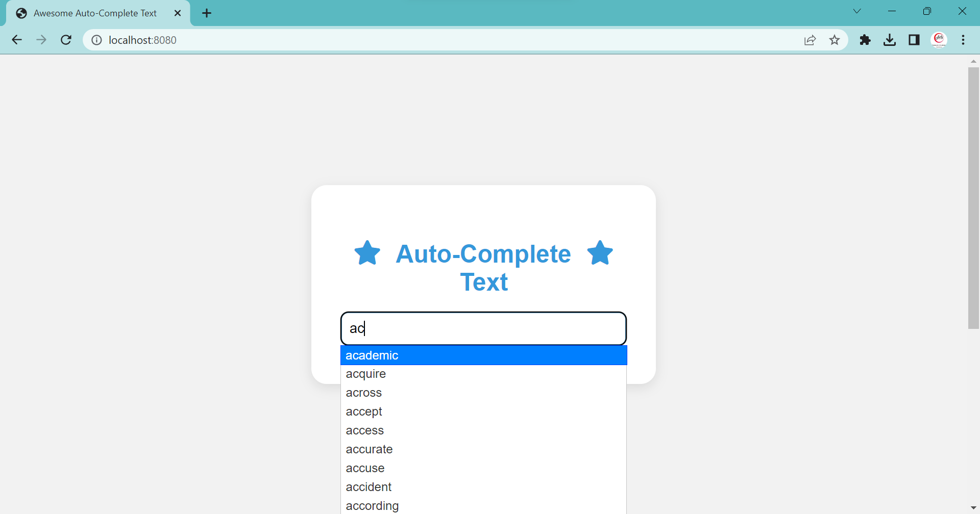Open the share dialog from the address bar
This screenshot has width=980, height=514.
[810, 40]
